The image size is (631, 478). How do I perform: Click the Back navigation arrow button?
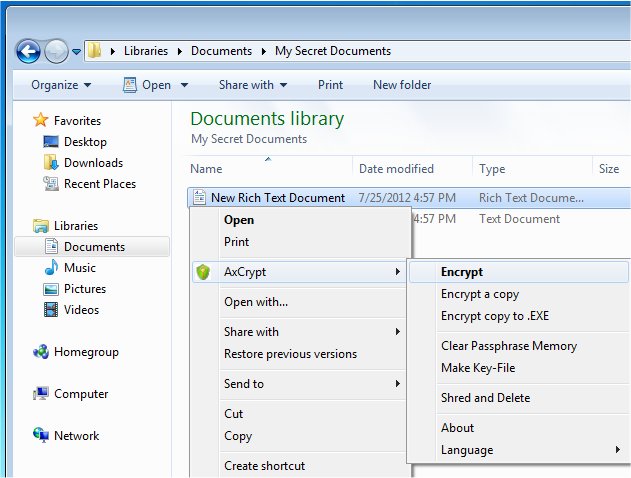[28, 51]
